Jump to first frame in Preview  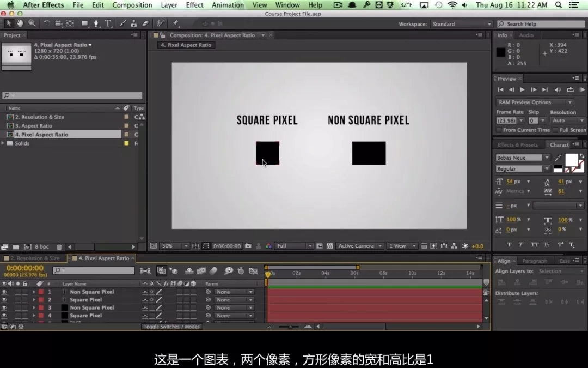tap(500, 90)
